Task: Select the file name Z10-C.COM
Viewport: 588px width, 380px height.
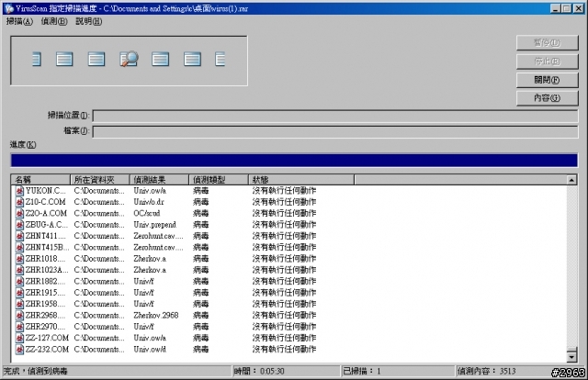Action: point(45,202)
